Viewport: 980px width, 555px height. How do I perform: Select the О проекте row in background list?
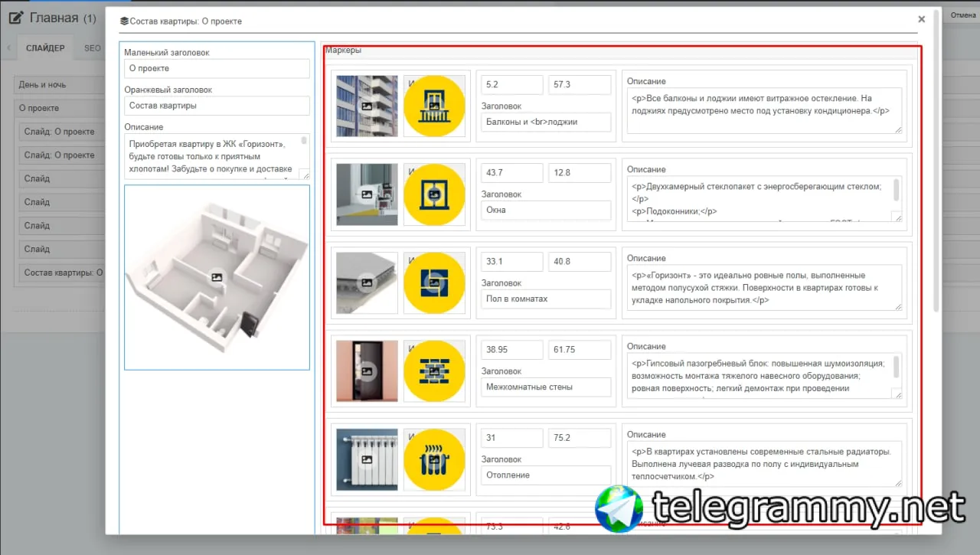tap(60, 108)
